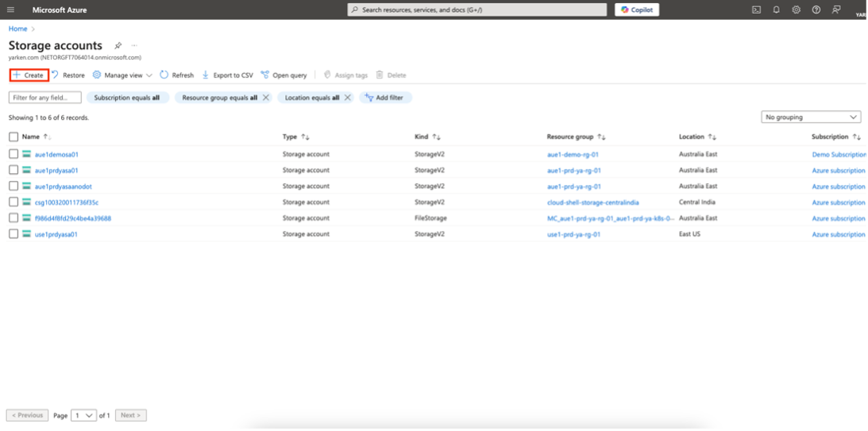The width and height of the screenshot is (868, 431).
Task: Select checkbox for csg100320011736f35c
Action: click(x=14, y=202)
